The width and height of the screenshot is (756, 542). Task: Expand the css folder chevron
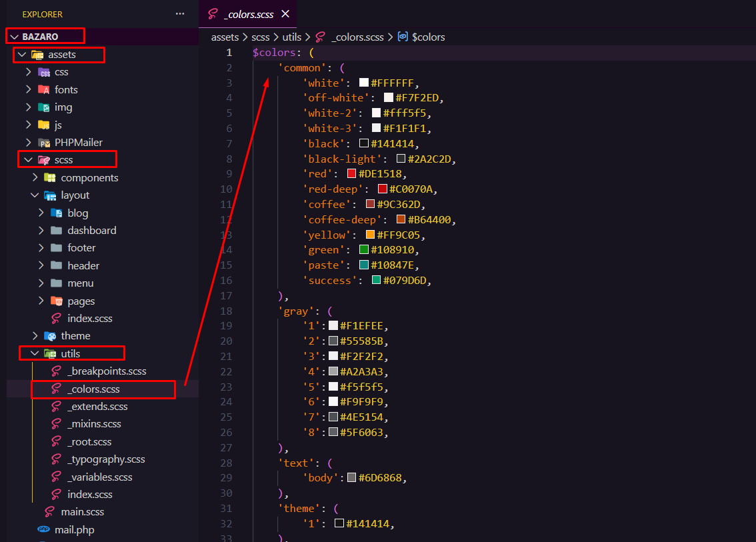(28, 72)
